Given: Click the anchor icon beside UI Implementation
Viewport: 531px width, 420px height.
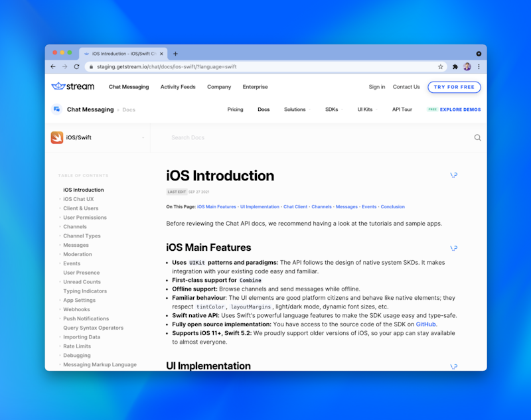Looking at the screenshot, I should pyautogui.click(x=454, y=366).
